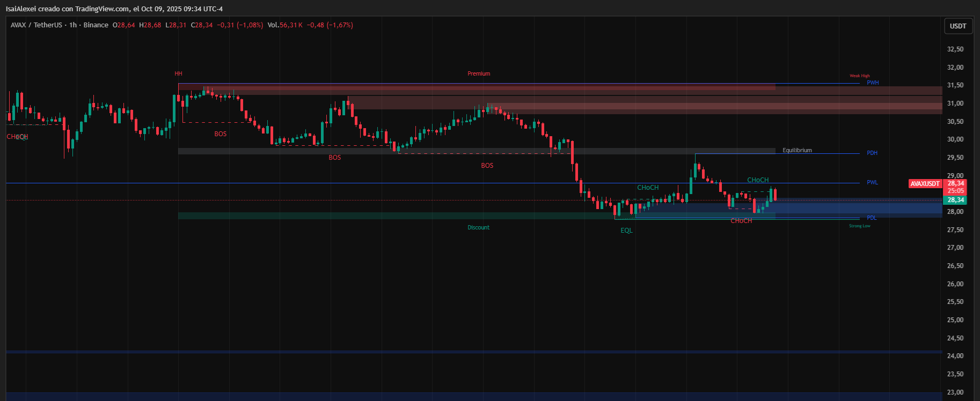Click the 24,50 price axis level
980x401 pixels.
click(x=955, y=338)
